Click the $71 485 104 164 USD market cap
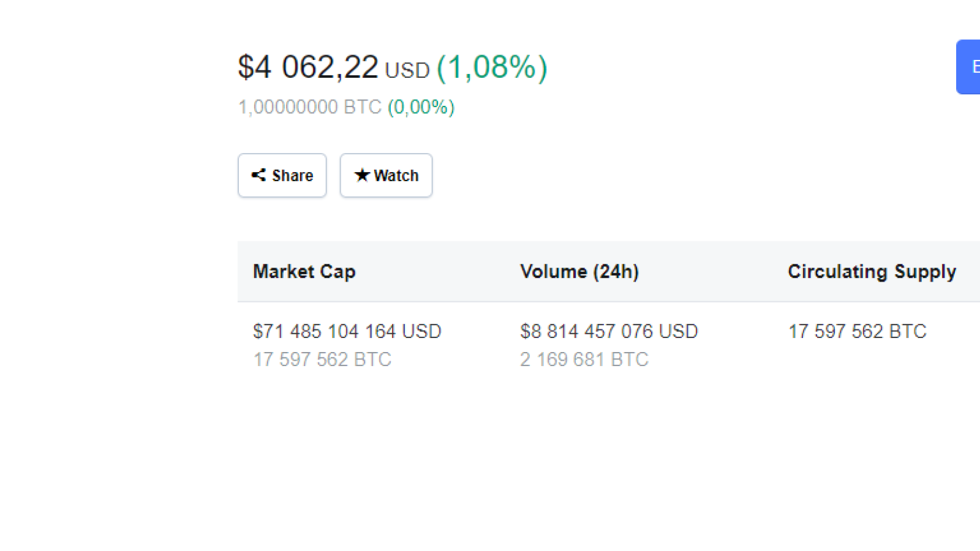The image size is (980, 551). point(347,331)
